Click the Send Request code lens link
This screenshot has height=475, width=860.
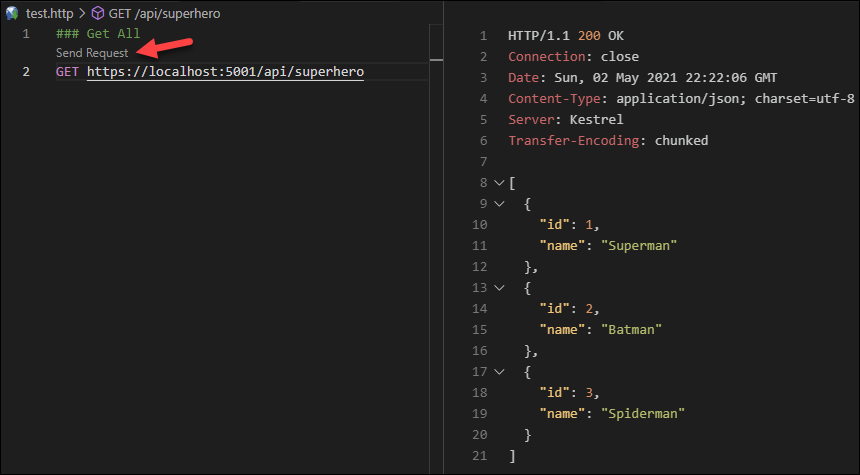click(x=92, y=53)
